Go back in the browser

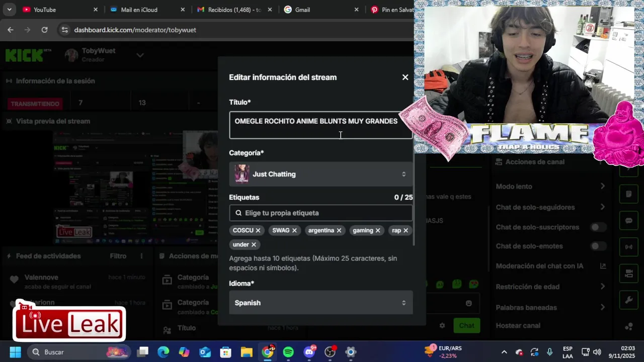[x=11, y=30]
